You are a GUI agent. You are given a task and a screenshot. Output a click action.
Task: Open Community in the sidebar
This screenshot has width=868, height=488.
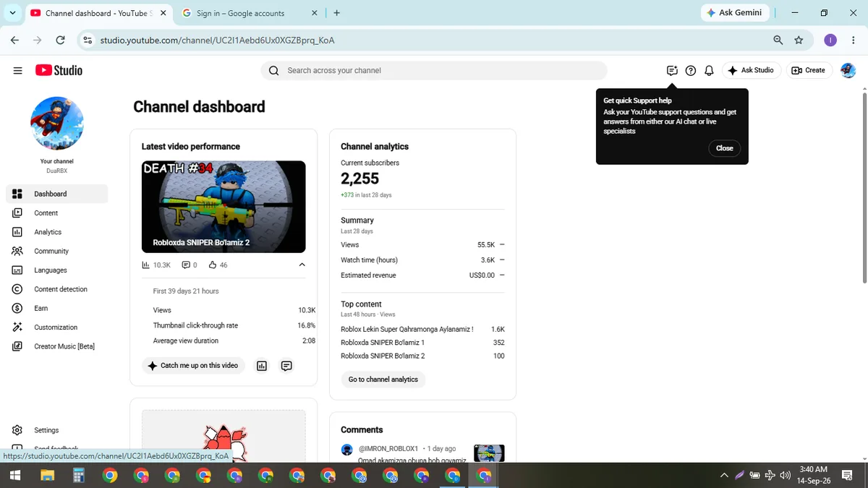pyautogui.click(x=57, y=251)
